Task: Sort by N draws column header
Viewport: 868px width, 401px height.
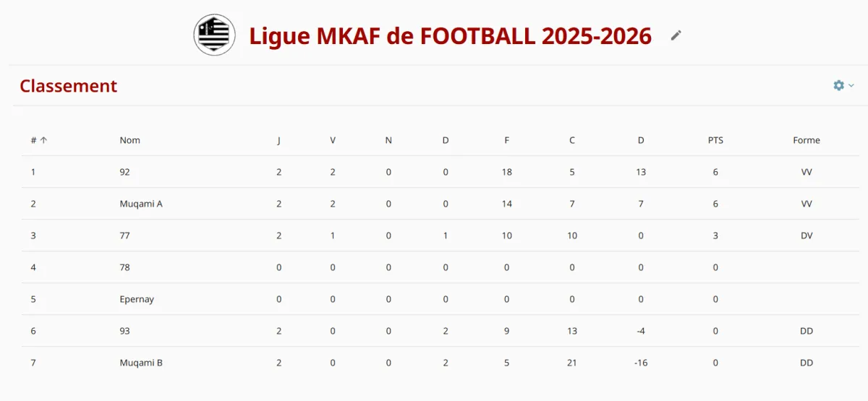Action: pyautogui.click(x=388, y=140)
